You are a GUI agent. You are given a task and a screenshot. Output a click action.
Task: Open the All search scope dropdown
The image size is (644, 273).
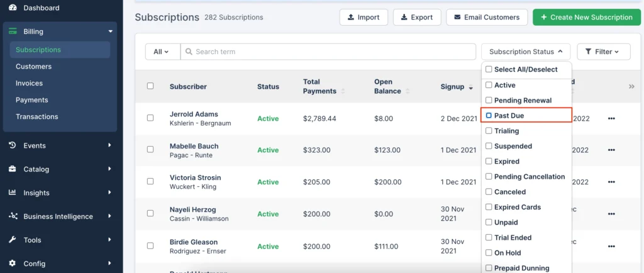point(162,52)
